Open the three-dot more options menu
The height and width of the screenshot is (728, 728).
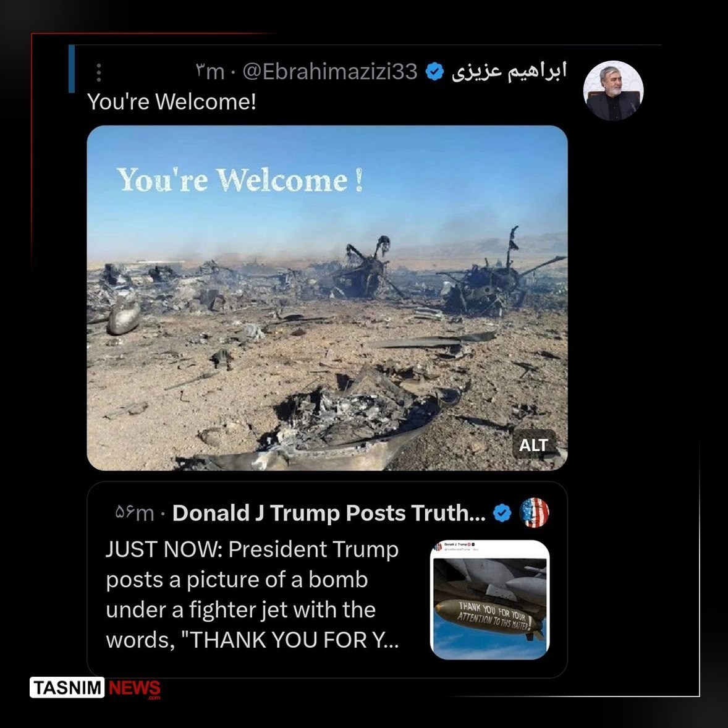98,72
